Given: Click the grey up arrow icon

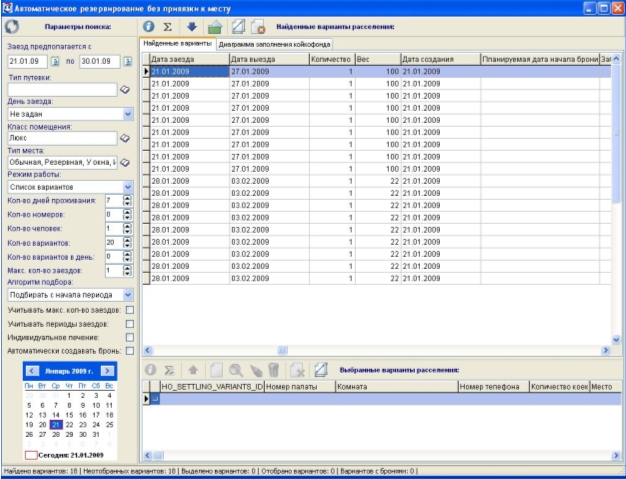Looking at the screenshot, I should pyautogui.click(x=193, y=370).
